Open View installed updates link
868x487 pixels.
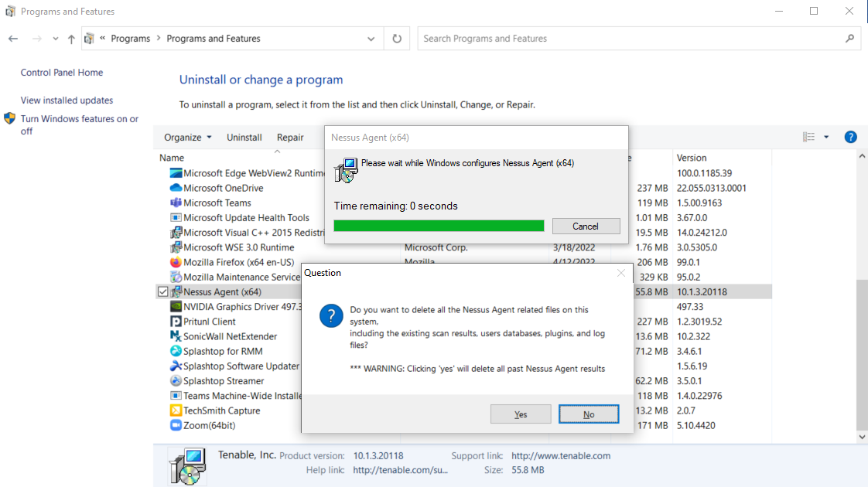click(67, 100)
